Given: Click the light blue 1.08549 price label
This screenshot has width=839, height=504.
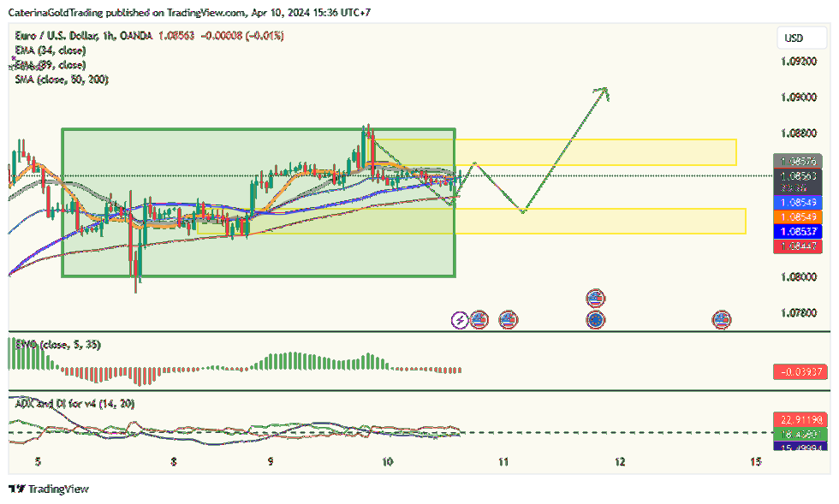Looking at the screenshot, I should (798, 202).
